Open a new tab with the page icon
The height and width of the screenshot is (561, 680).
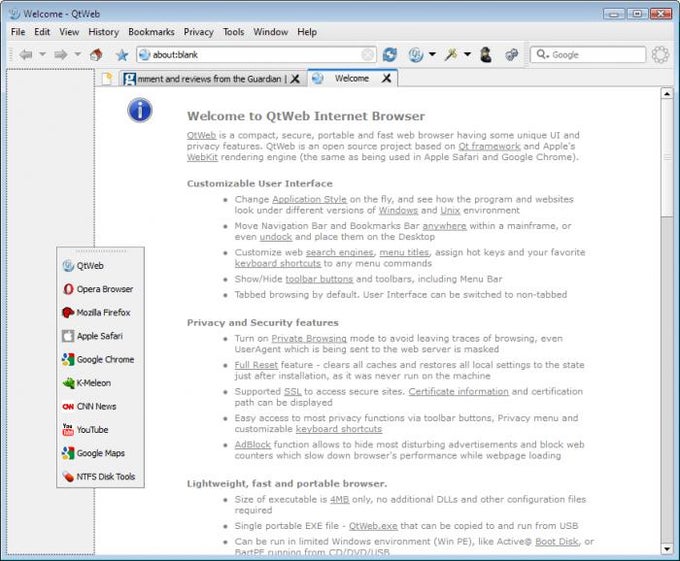pyautogui.click(x=107, y=78)
